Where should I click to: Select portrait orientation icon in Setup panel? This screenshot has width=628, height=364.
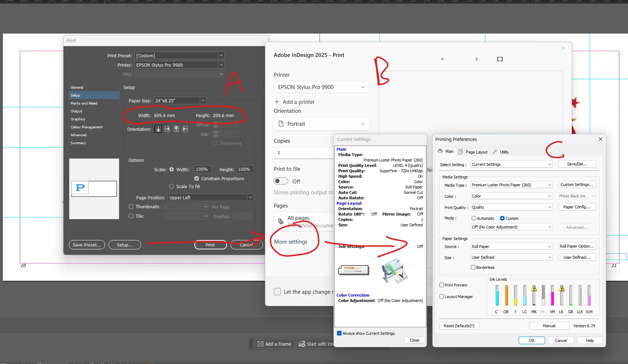coord(158,129)
